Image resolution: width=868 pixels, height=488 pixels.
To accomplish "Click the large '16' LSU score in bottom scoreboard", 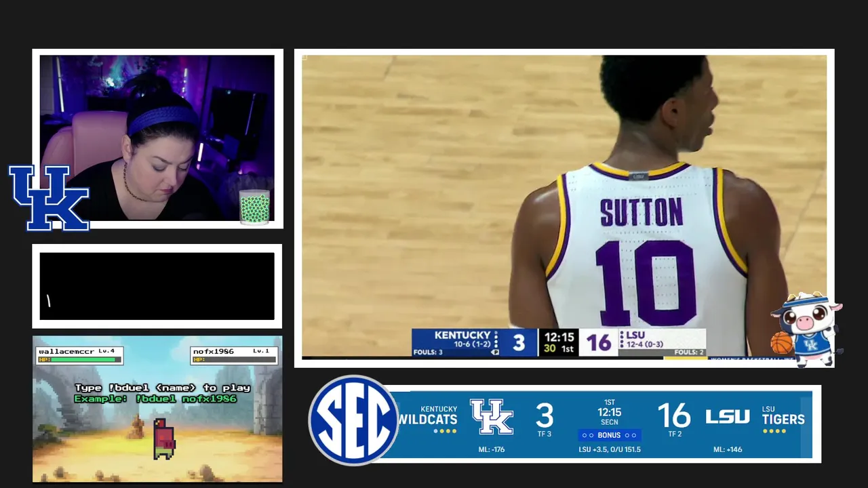I will [674, 415].
